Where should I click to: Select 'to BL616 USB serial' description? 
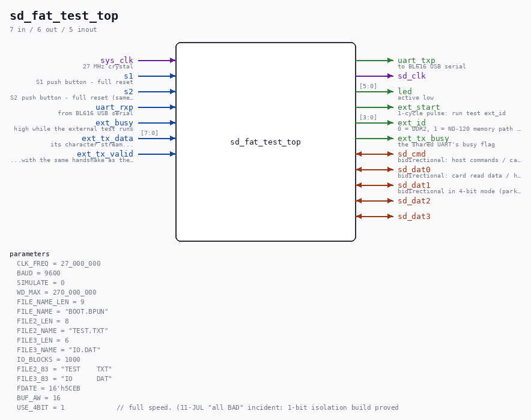tap(432, 66)
